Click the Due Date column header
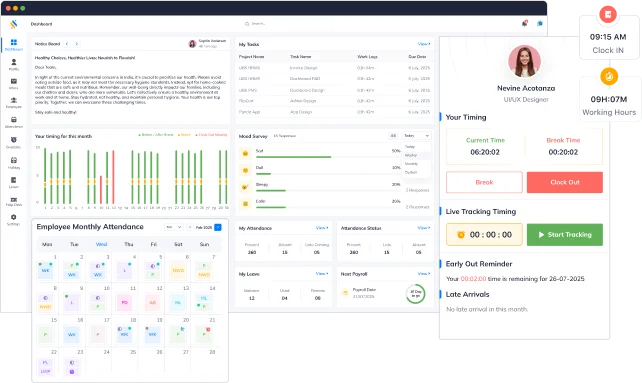The image size is (642, 383). click(417, 57)
